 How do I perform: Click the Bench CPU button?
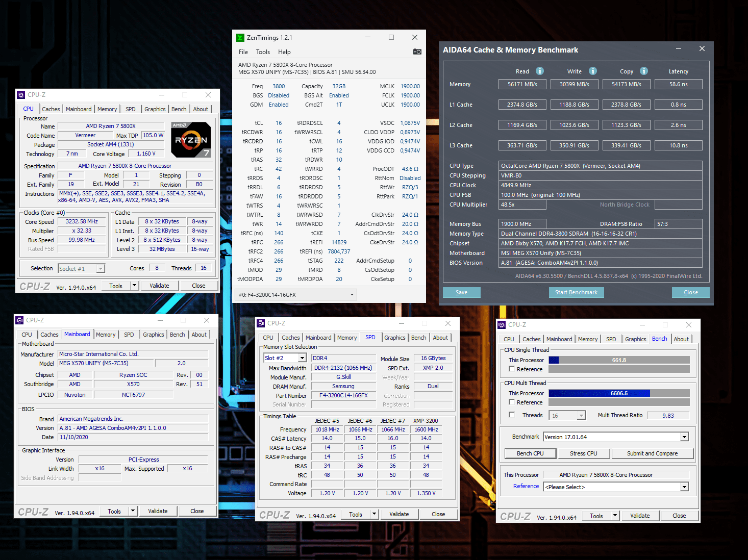530,453
